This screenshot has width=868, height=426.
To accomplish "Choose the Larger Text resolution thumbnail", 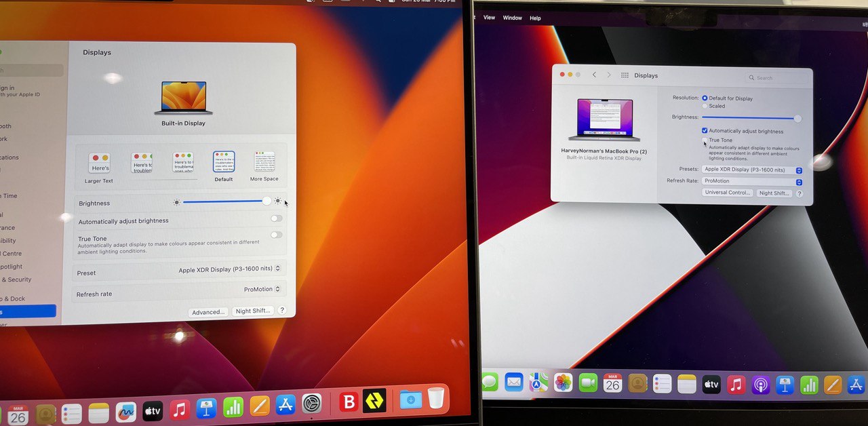I will click(x=99, y=167).
